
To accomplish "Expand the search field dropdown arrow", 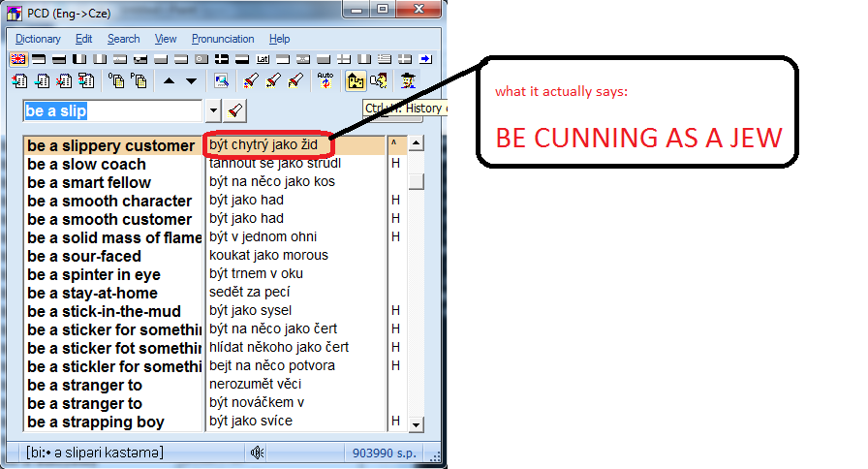I will pyautogui.click(x=213, y=110).
